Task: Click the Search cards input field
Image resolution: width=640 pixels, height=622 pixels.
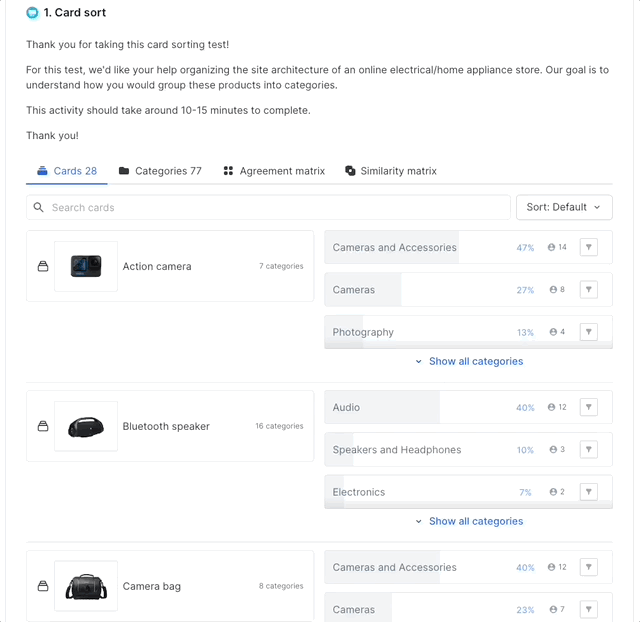Action: (x=270, y=207)
